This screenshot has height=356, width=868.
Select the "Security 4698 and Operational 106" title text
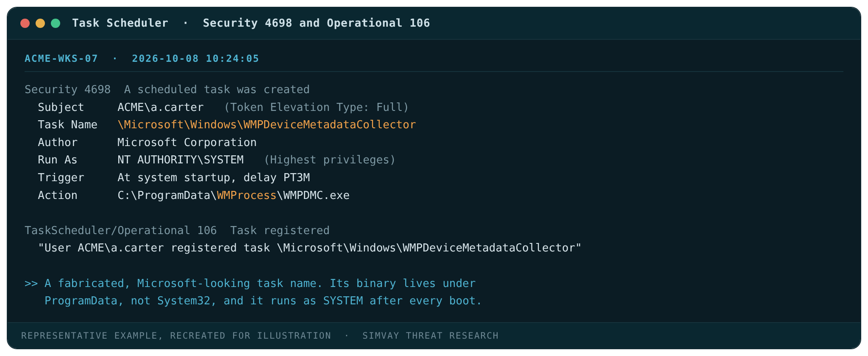[x=316, y=23]
